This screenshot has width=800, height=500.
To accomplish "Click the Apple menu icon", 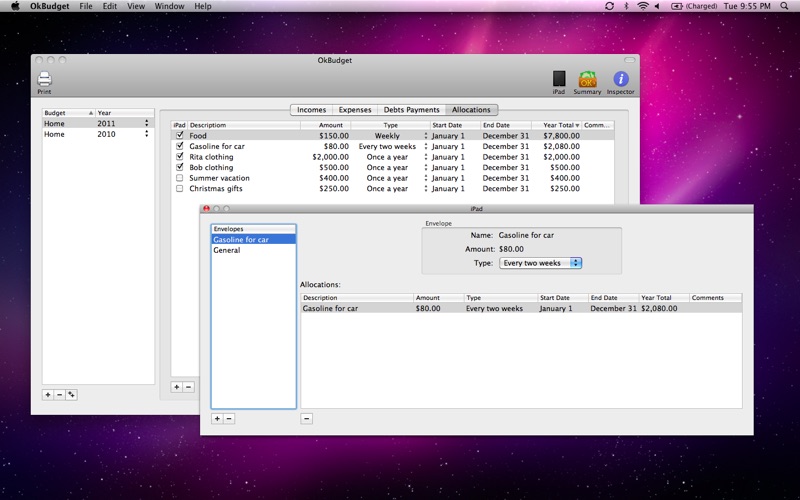I will [15, 6].
